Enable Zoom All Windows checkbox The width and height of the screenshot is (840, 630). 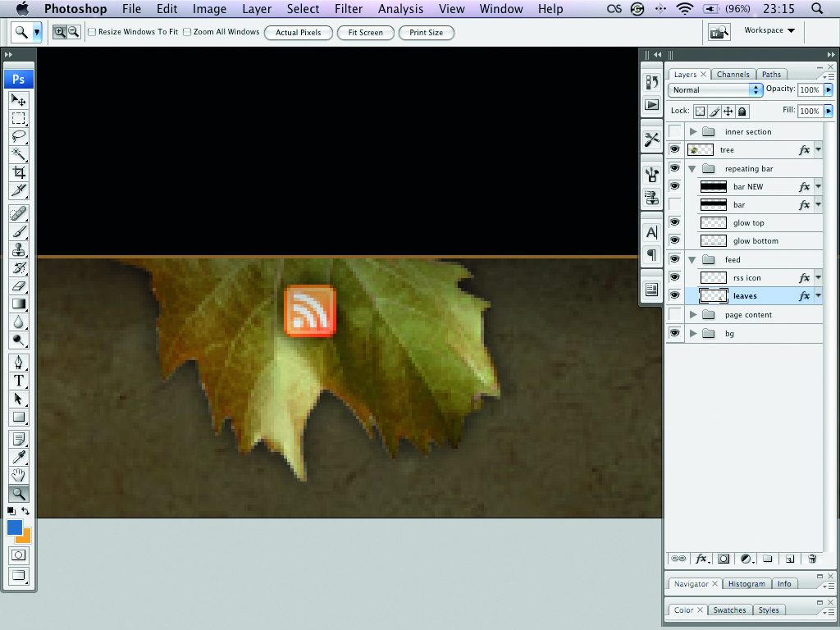point(187,32)
